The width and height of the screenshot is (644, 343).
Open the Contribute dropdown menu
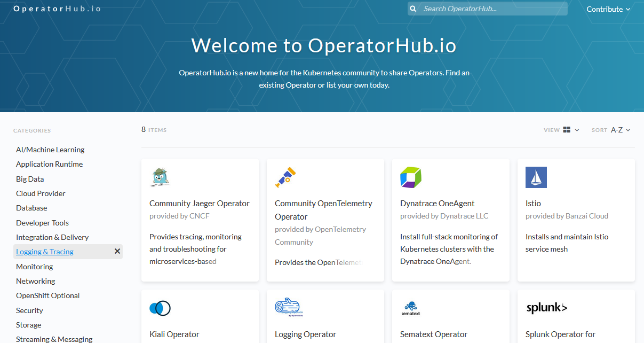(x=608, y=9)
